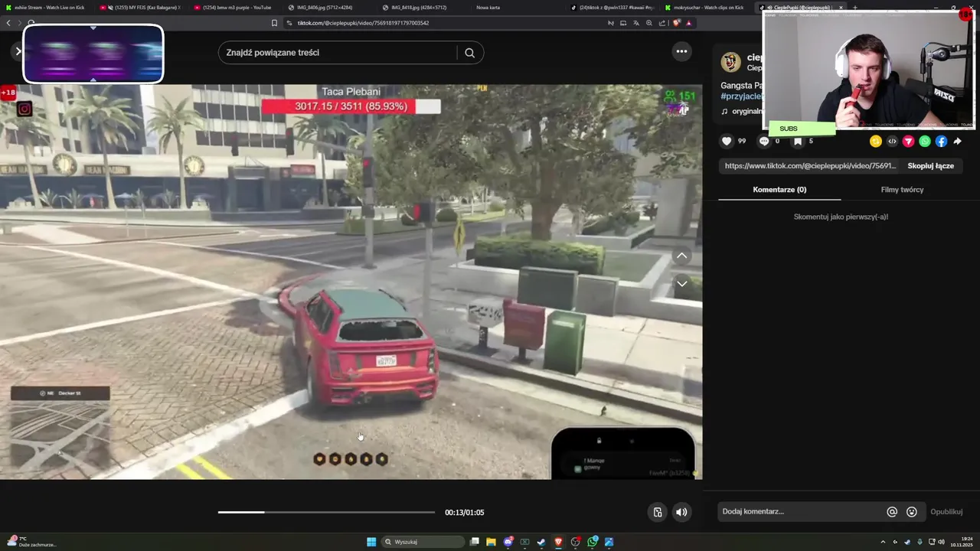Image resolution: width=980 pixels, height=551 pixels.
Task: Mute the video with the speaker button
Action: point(681,512)
